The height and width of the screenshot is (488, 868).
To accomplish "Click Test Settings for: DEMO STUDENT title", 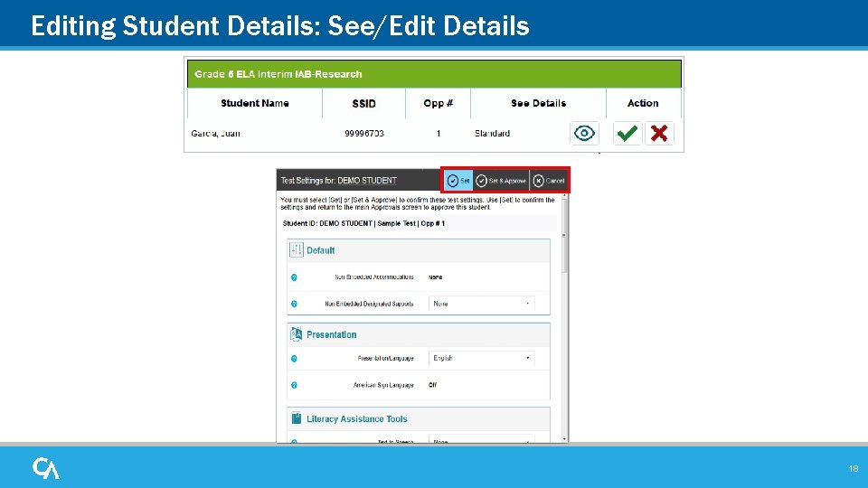I will click(338, 181).
